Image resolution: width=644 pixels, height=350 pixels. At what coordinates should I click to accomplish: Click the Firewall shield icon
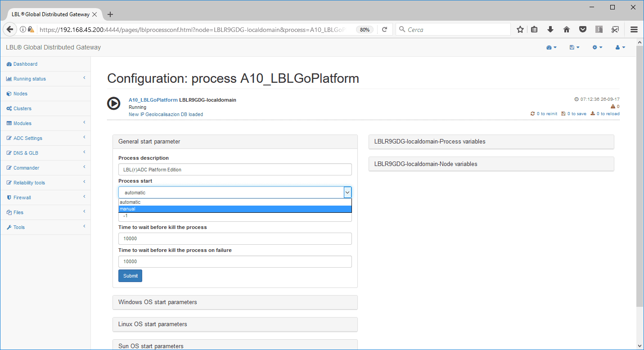(9, 197)
